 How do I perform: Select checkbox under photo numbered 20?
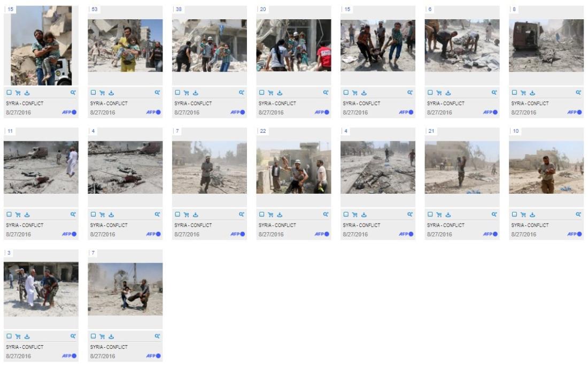(261, 93)
